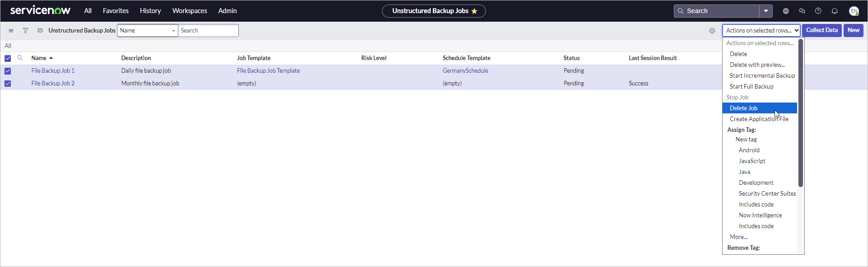Click the All breadcrumb filter

coord(8,46)
